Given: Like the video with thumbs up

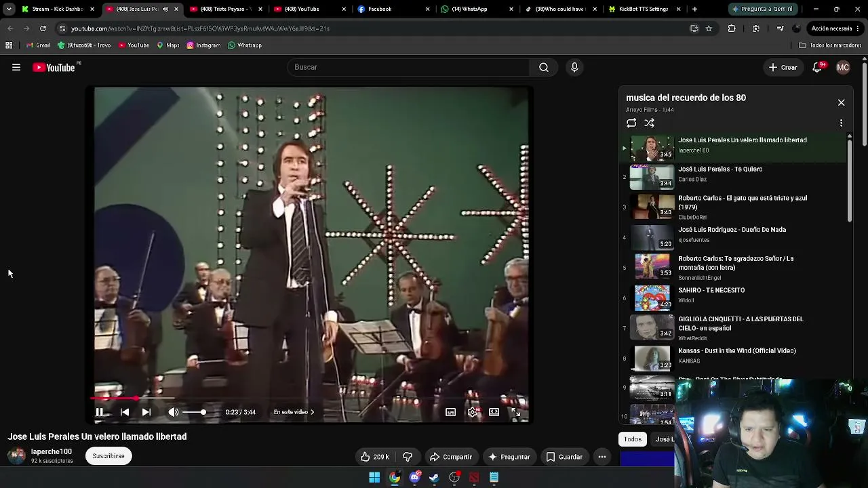Looking at the screenshot, I should click(374, 457).
